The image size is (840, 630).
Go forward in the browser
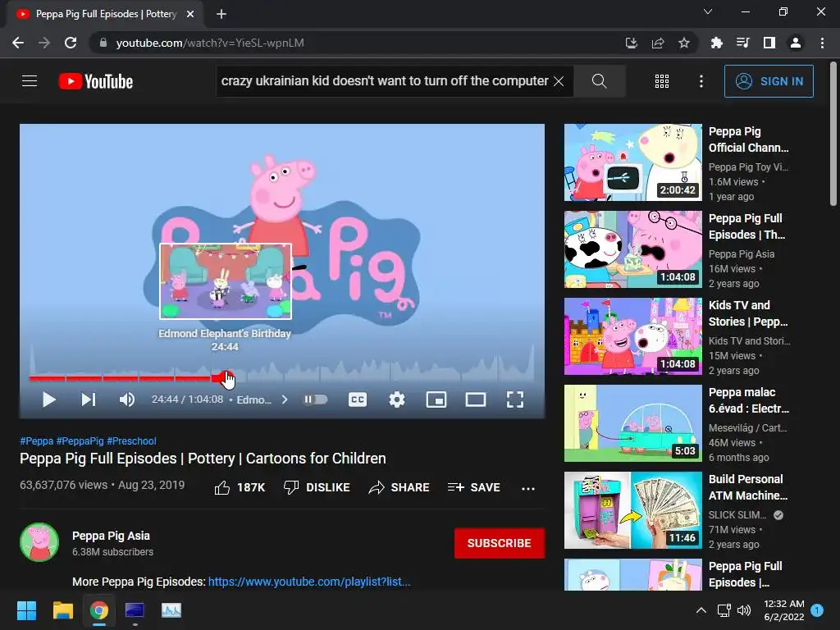point(44,43)
